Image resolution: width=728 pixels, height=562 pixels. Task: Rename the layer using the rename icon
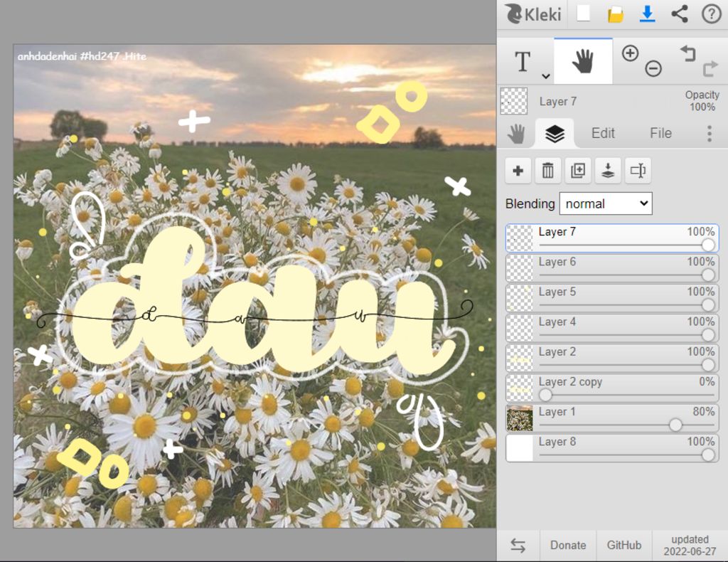pyautogui.click(x=638, y=171)
